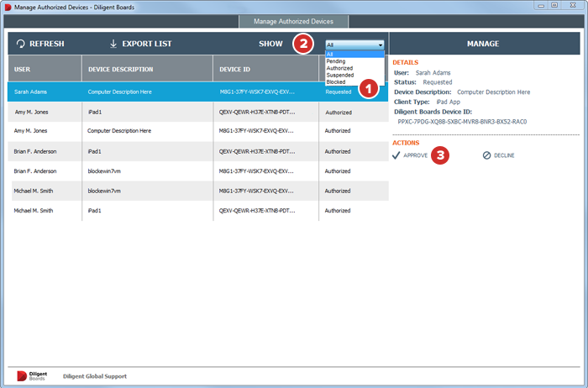
Task: Click the PPXC Diligent Boards Device ID value
Action: coord(462,122)
